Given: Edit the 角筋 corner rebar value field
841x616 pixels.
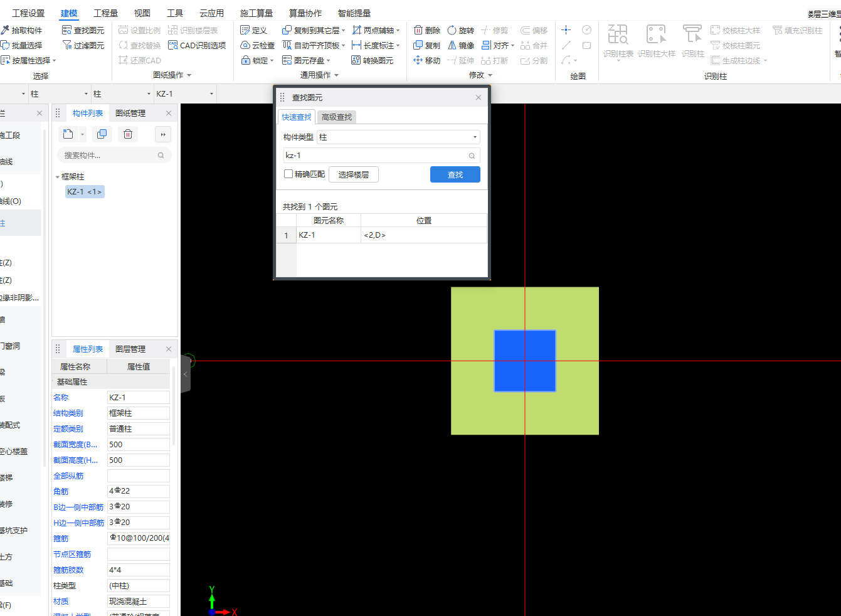Looking at the screenshot, I should (138, 491).
